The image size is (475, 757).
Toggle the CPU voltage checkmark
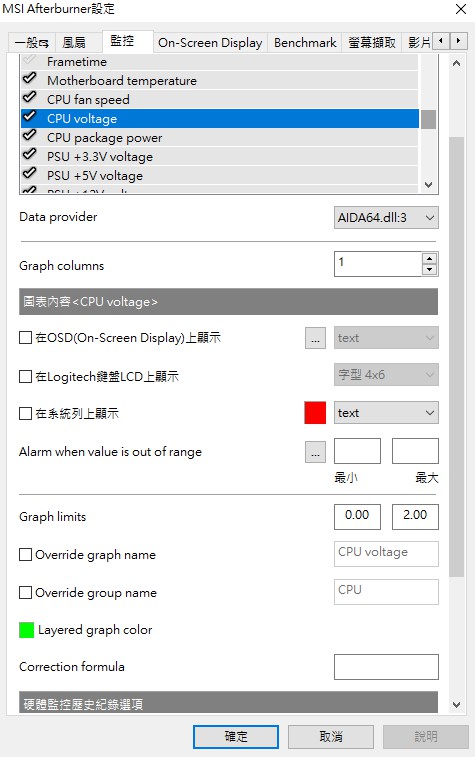coord(29,117)
